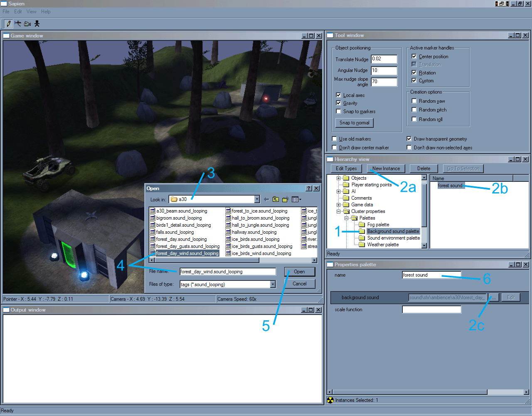Click Delete in Hierarchy view
This screenshot has width=532, height=416.
tap(424, 168)
